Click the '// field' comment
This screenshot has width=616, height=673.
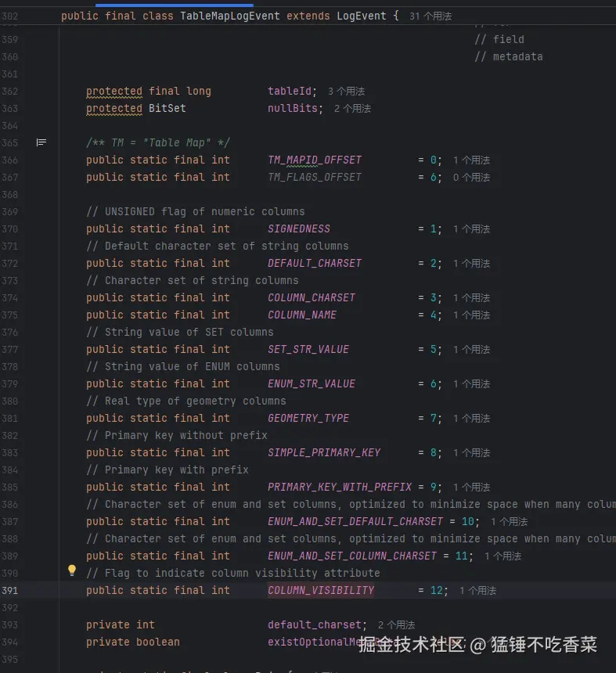pyautogui.click(x=499, y=39)
